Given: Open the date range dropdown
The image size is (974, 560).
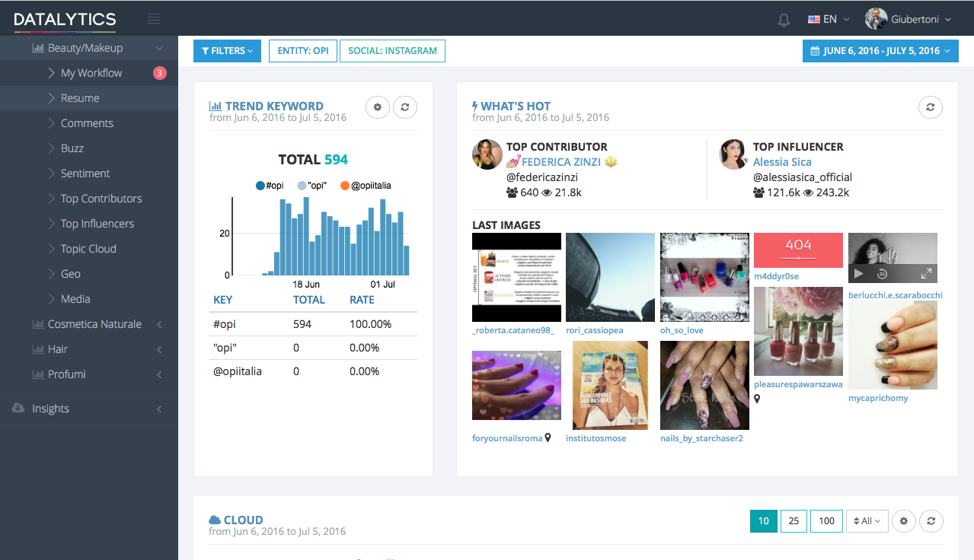Looking at the screenshot, I should point(880,51).
